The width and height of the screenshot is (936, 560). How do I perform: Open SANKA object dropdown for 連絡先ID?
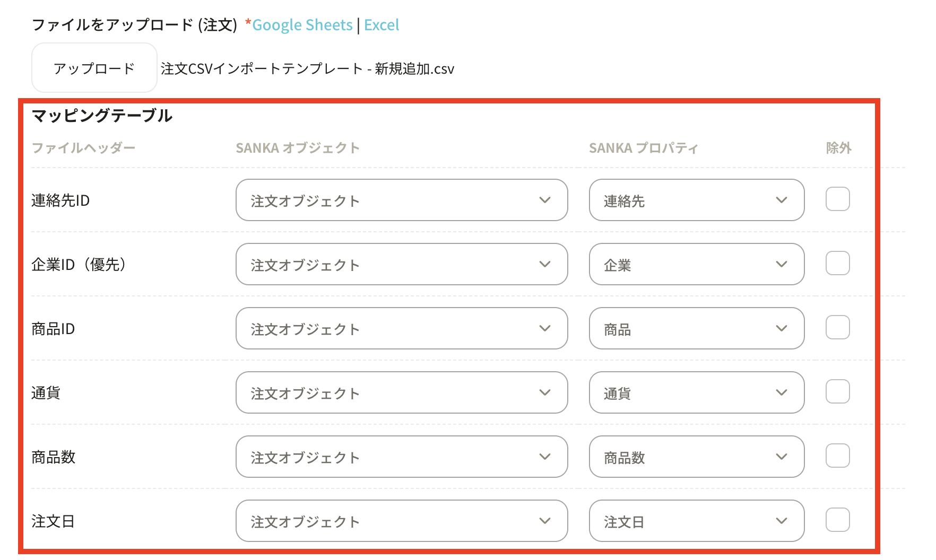[401, 200]
